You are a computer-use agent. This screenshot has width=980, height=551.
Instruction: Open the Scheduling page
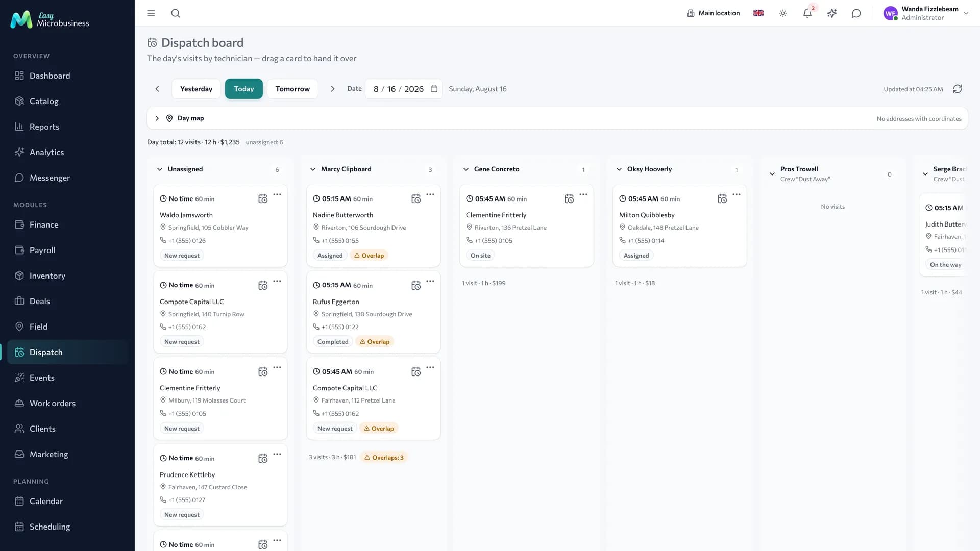click(67, 527)
